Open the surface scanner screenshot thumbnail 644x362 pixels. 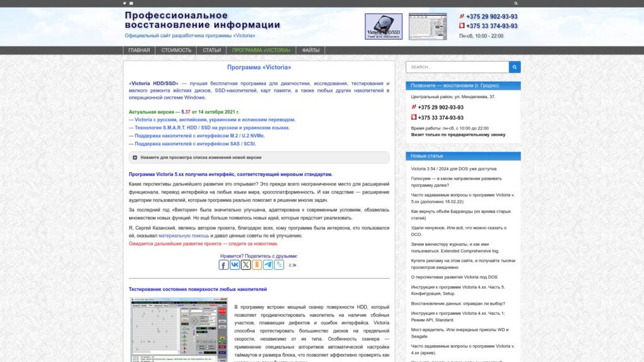(179, 329)
